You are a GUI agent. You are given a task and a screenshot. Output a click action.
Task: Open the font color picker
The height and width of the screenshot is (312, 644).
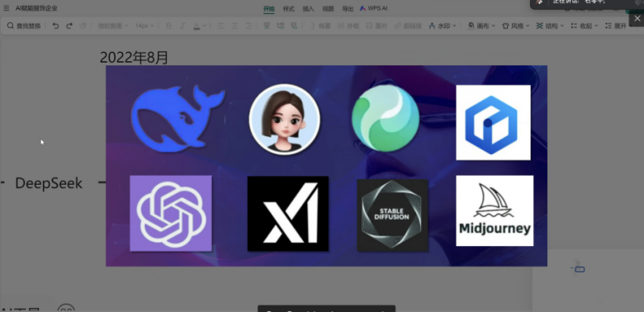pos(199,26)
